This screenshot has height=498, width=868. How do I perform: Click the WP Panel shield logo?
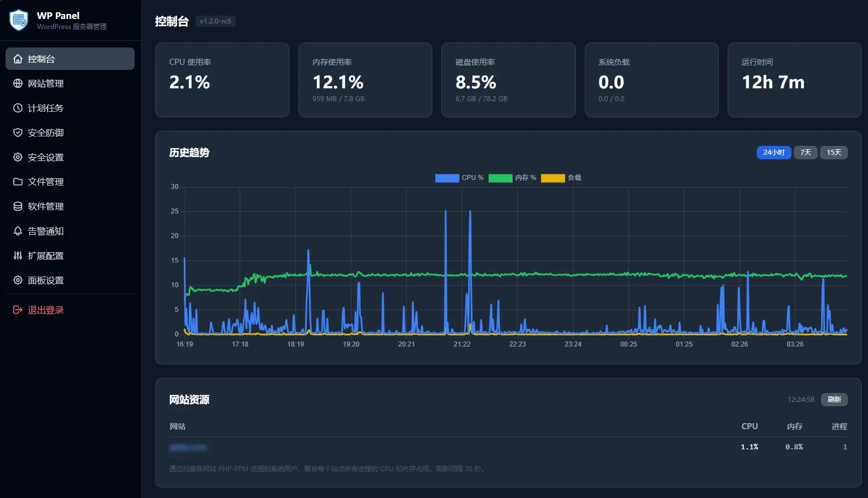point(19,20)
